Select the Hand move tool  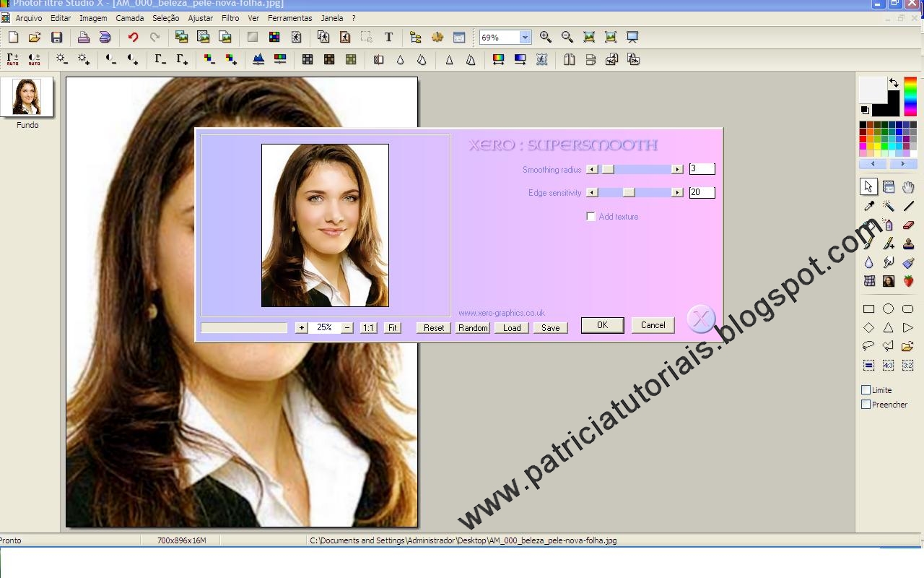pyautogui.click(x=908, y=187)
